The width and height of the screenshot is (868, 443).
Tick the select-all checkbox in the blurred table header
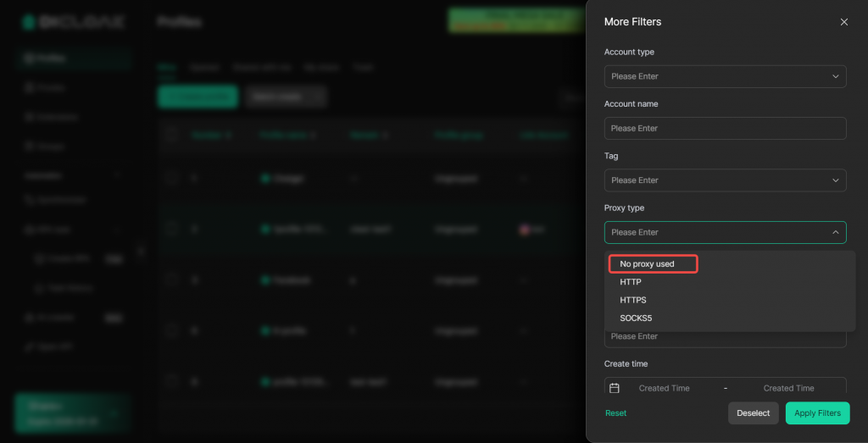(x=172, y=134)
